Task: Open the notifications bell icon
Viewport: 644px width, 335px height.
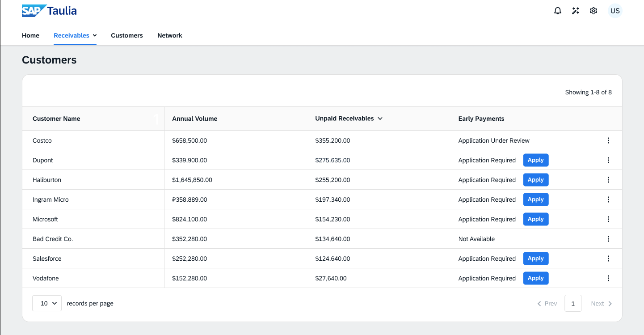Action: coord(558,11)
